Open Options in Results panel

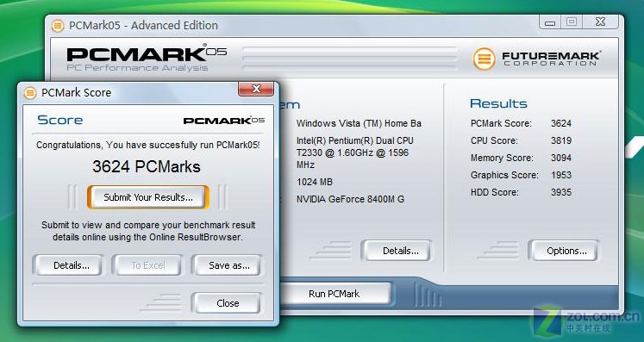point(564,251)
